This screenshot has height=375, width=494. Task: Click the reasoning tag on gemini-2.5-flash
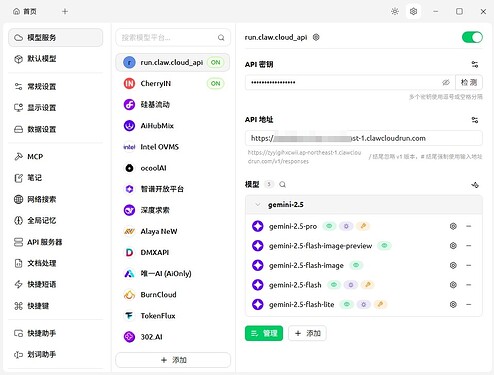(x=351, y=285)
